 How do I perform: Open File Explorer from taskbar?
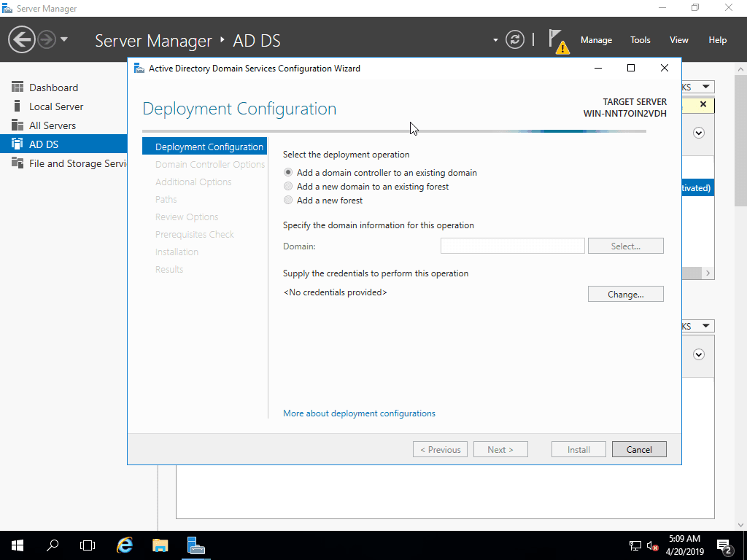pos(160,545)
